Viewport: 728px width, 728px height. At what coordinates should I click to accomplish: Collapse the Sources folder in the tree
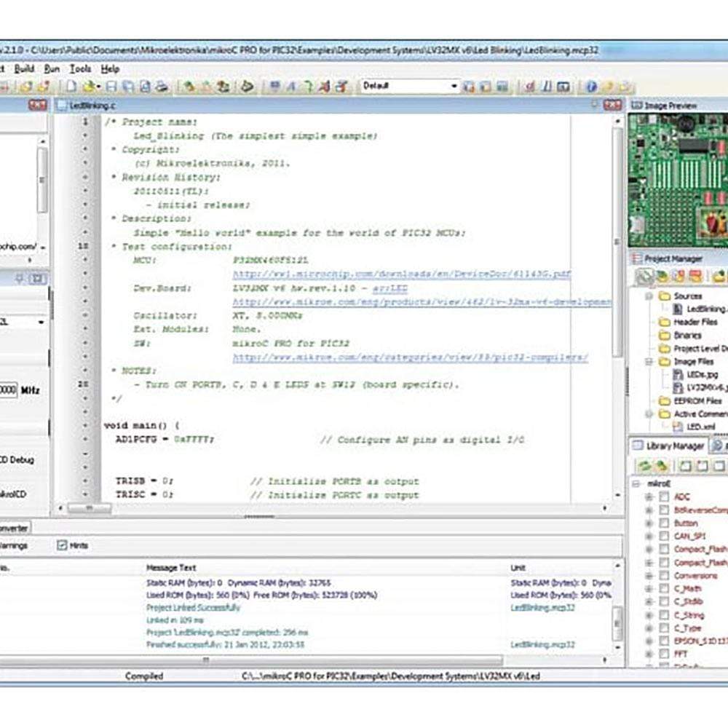(648, 296)
